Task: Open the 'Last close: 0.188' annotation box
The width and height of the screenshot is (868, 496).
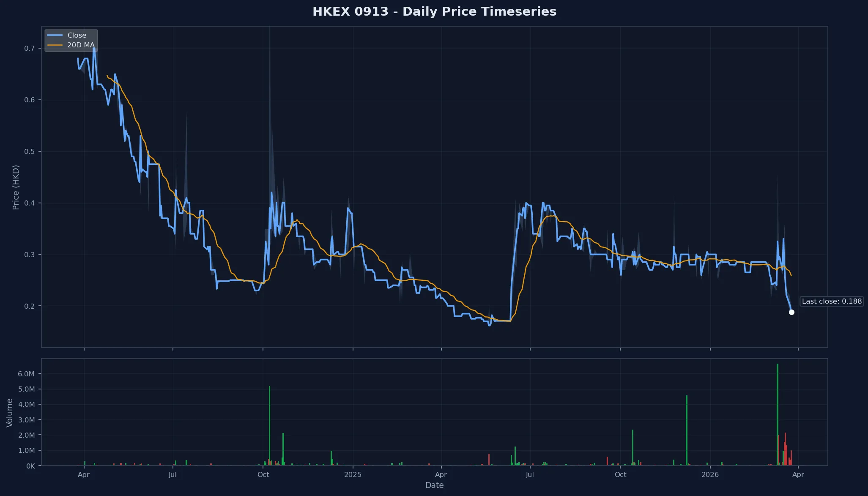Action: pyautogui.click(x=831, y=301)
